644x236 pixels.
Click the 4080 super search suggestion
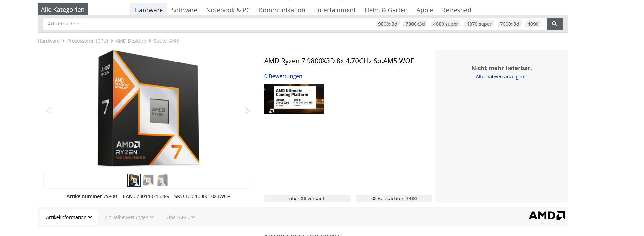[x=445, y=24]
